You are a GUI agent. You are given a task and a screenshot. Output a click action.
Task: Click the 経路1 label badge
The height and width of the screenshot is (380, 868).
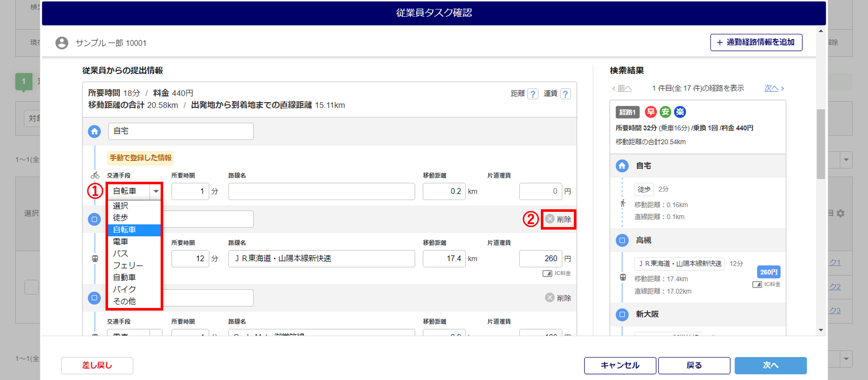(627, 112)
